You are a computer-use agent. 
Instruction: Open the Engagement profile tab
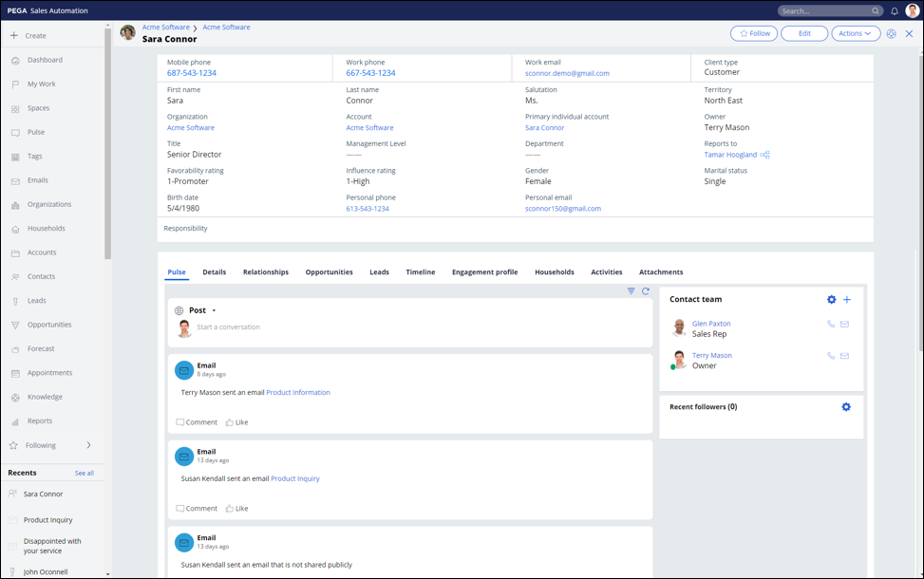pos(484,272)
